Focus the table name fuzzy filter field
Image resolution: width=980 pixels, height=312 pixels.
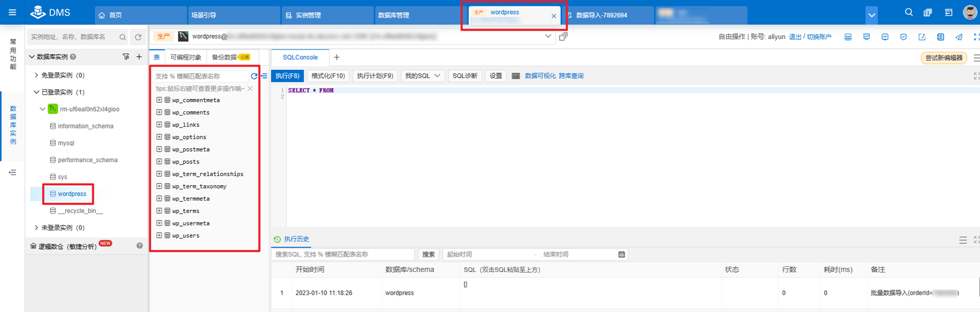pyautogui.click(x=200, y=76)
